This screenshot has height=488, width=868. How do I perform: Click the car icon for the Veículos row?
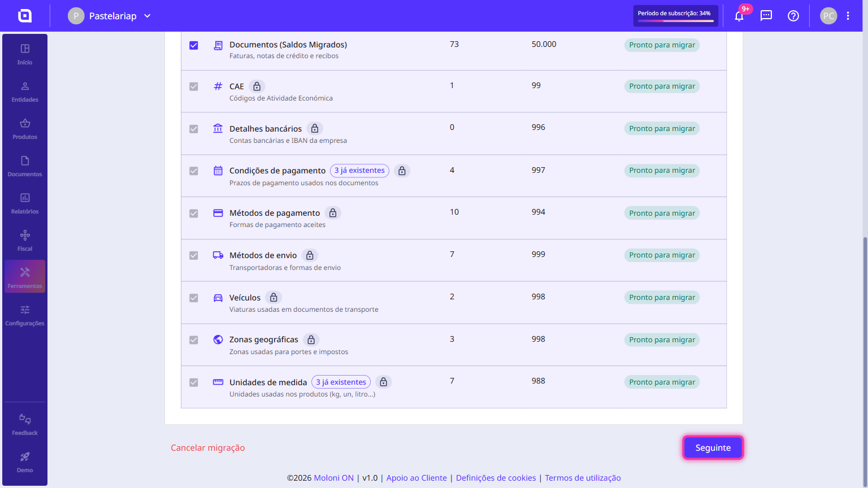pyautogui.click(x=218, y=298)
